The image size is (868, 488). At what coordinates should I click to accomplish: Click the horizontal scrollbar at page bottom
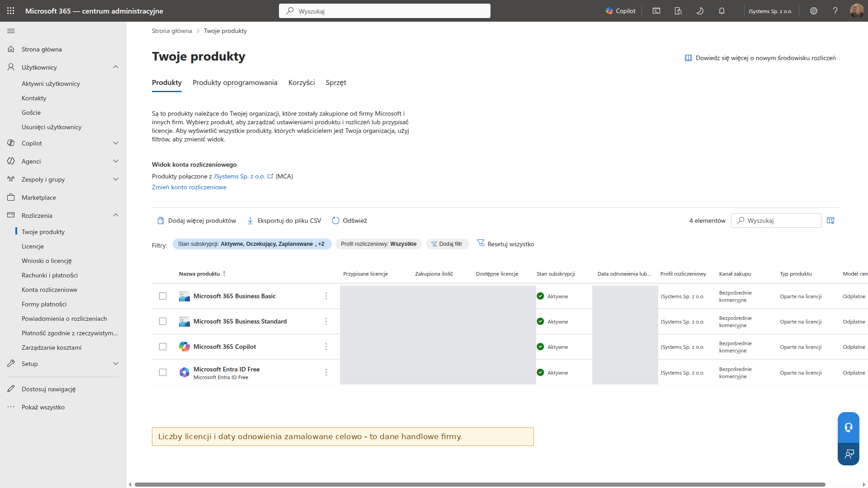tap(480, 484)
